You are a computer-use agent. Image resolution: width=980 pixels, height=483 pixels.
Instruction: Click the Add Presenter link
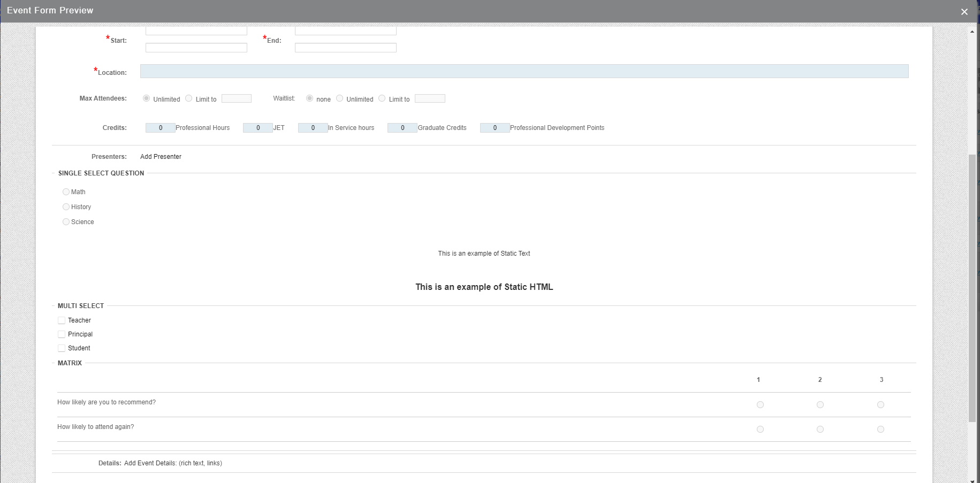(161, 156)
